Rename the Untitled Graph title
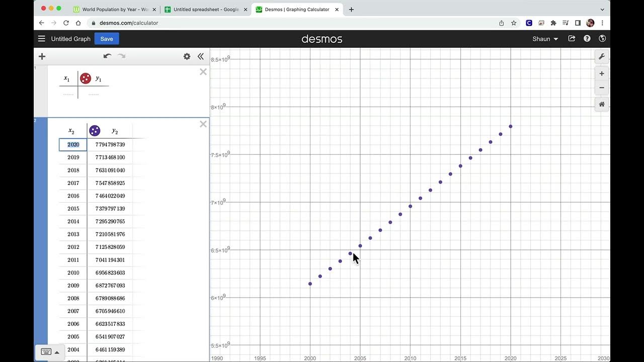This screenshot has width=644, height=362. click(x=71, y=39)
